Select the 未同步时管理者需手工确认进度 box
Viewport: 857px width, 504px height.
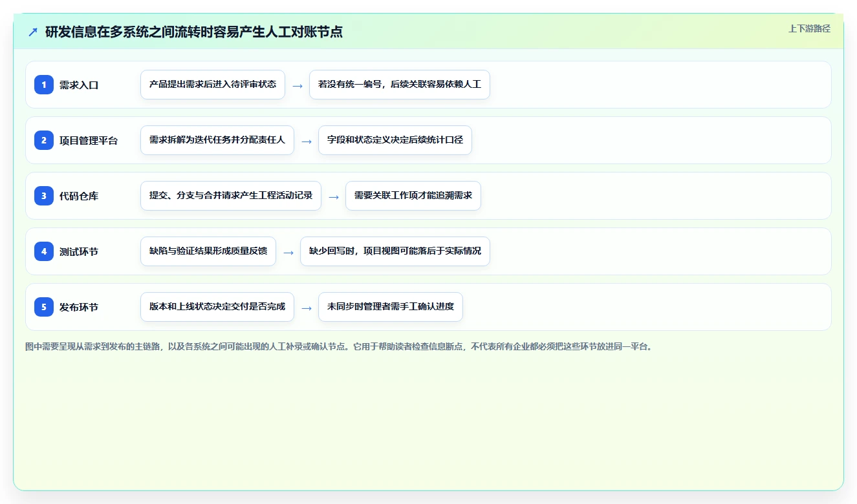pos(391,307)
